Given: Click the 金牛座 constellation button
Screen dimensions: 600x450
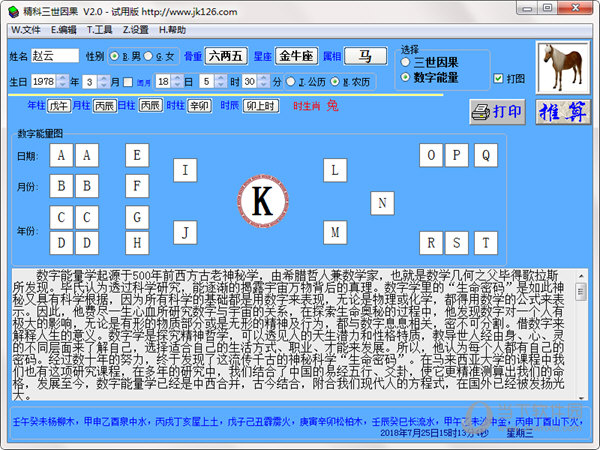Looking at the screenshot, I should tap(296, 56).
